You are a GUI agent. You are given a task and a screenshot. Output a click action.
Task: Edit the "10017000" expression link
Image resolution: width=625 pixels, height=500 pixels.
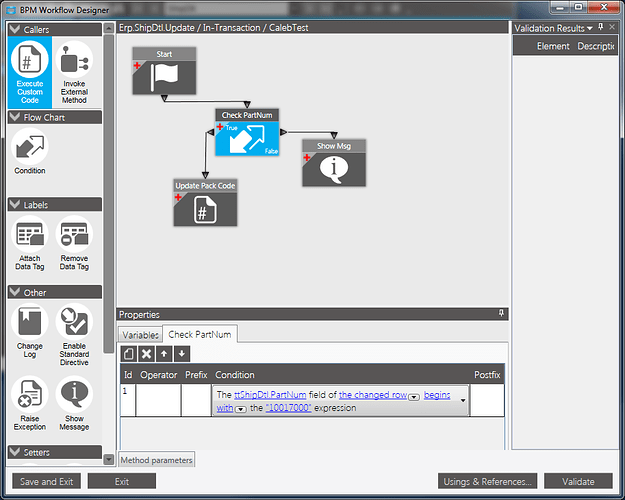point(289,408)
